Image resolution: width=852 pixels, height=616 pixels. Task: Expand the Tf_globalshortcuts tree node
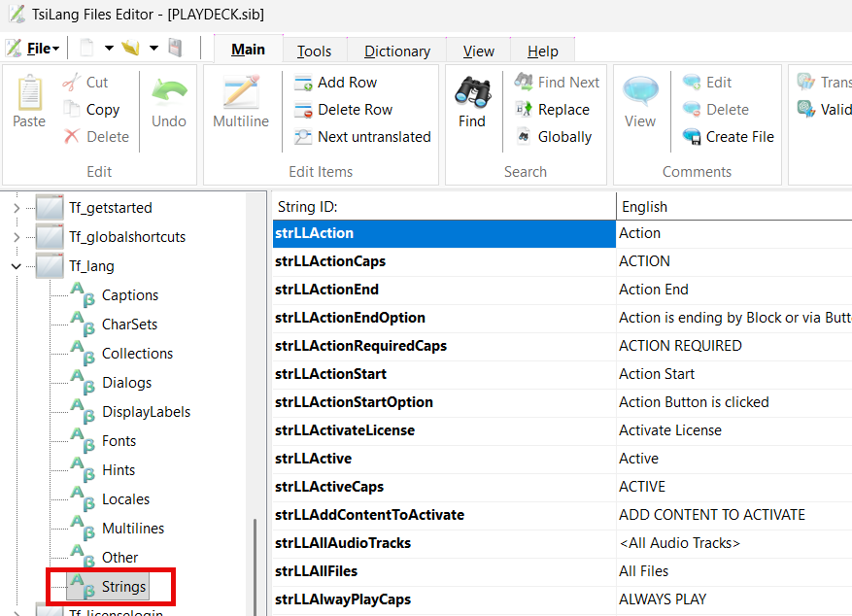pyautogui.click(x=17, y=237)
